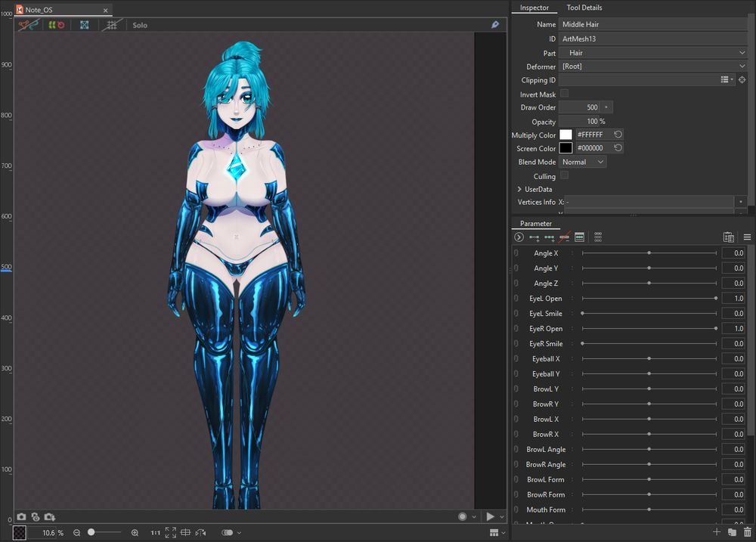Open the Part dropdown showing Hair
This screenshot has width=756, height=542.
point(653,53)
